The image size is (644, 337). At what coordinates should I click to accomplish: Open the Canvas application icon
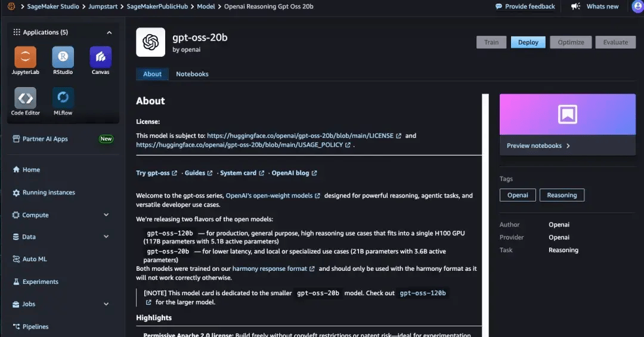[x=100, y=58]
